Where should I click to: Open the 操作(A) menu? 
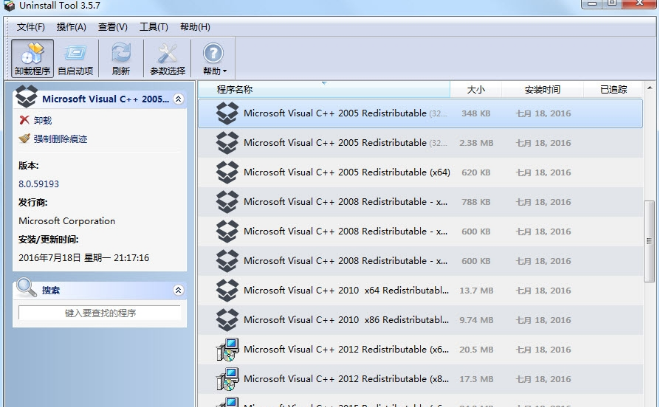pyautogui.click(x=71, y=27)
